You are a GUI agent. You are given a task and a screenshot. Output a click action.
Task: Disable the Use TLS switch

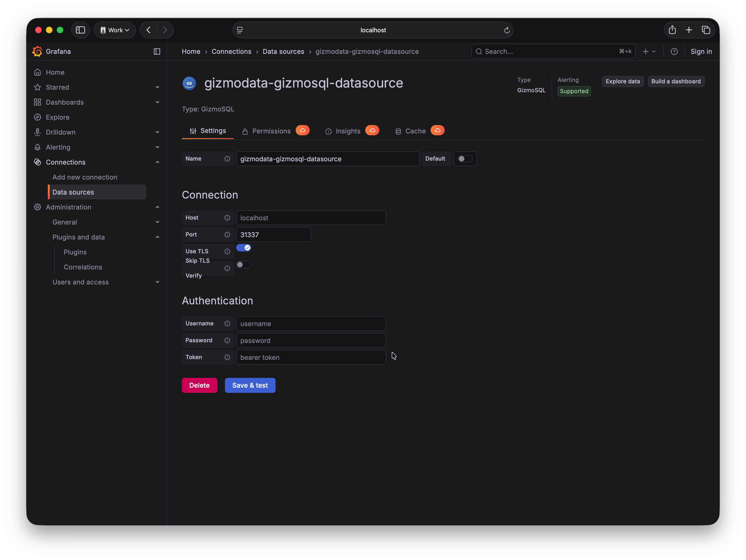(243, 248)
